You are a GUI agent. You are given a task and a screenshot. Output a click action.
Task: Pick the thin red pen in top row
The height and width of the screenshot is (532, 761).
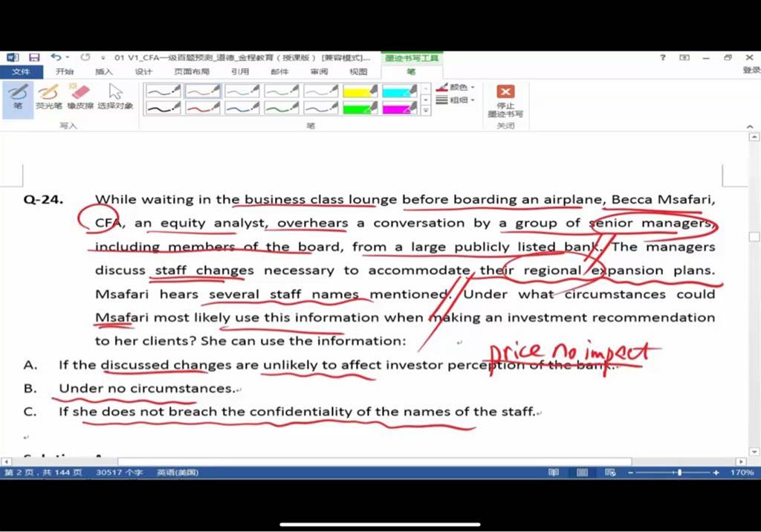tap(202, 91)
